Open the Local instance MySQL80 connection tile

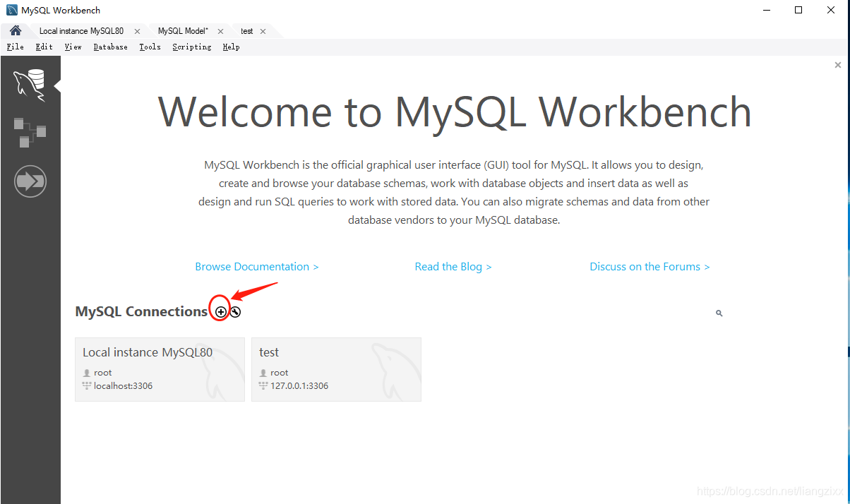pyautogui.click(x=160, y=369)
